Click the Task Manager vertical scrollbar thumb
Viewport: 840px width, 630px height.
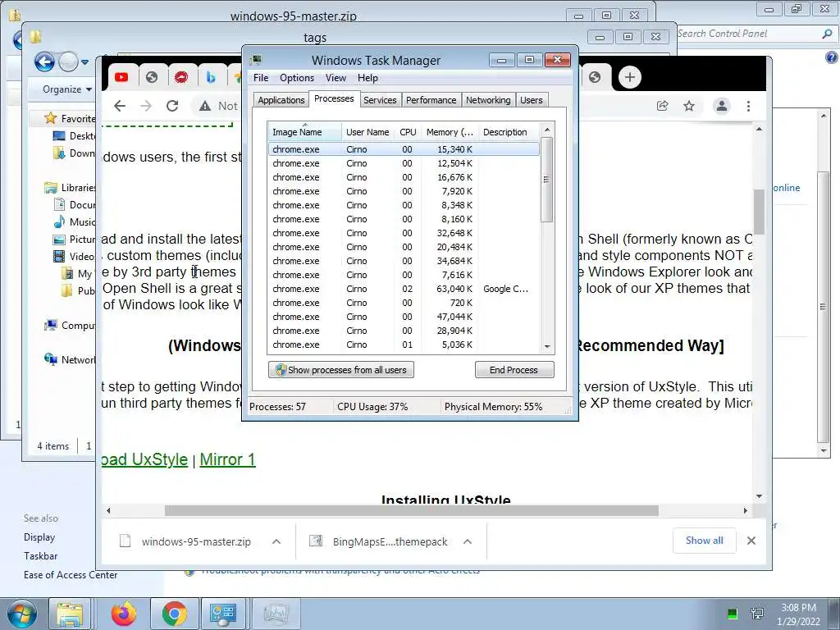(x=547, y=180)
